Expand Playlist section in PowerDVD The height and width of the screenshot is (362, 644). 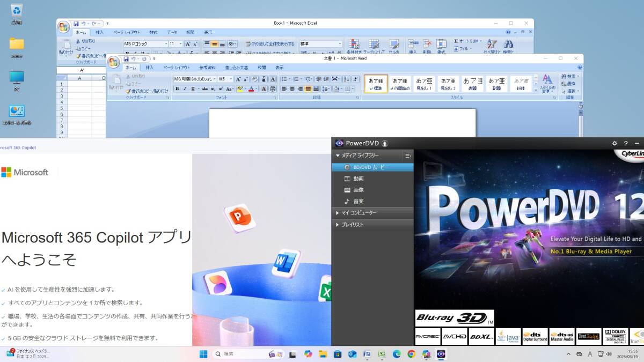click(x=338, y=225)
